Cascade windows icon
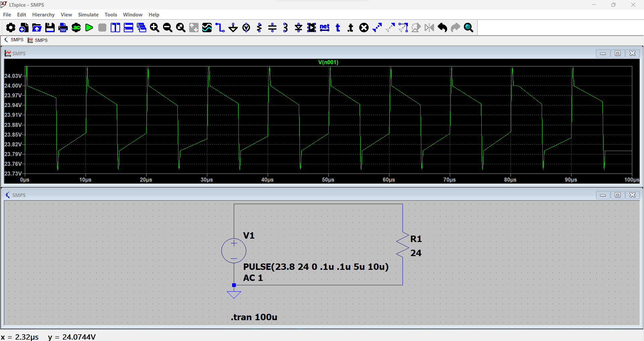644x341 pixels. tap(142, 28)
